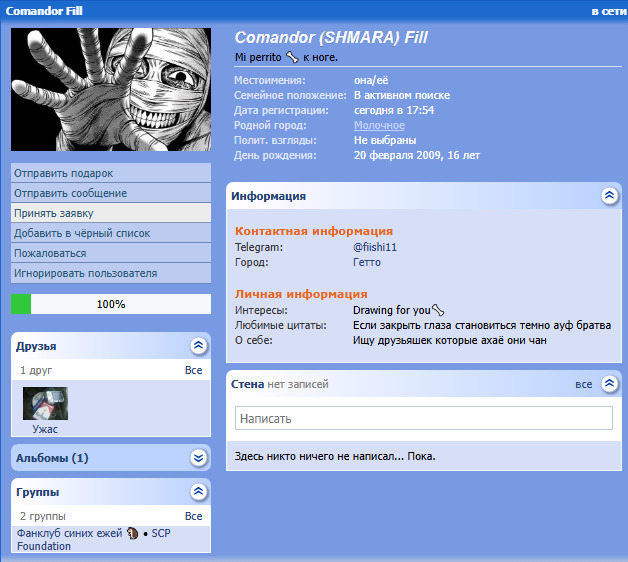The height and width of the screenshot is (562, 628).
Task: Collapse the Группы panel chevron
Action: pos(199,491)
